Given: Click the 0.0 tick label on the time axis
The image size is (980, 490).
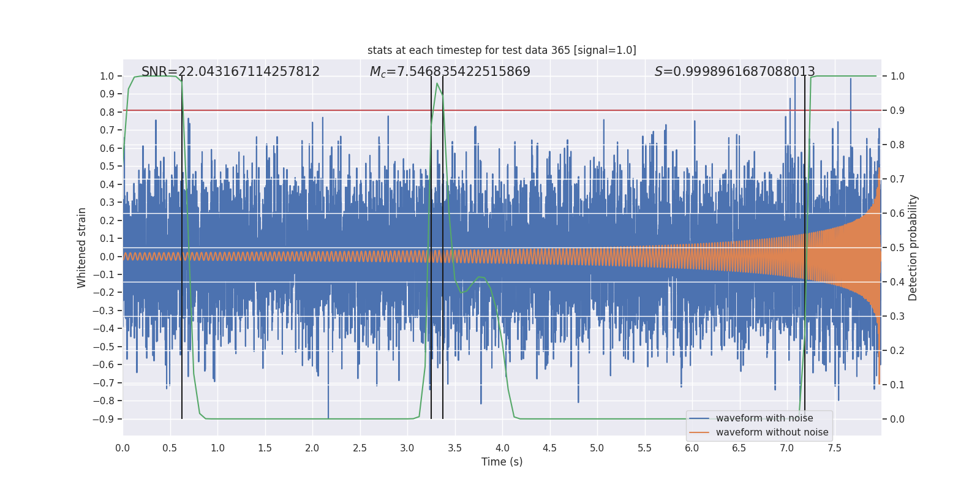Looking at the screenshot, I should pyautogui.click(x=123, y=448).
